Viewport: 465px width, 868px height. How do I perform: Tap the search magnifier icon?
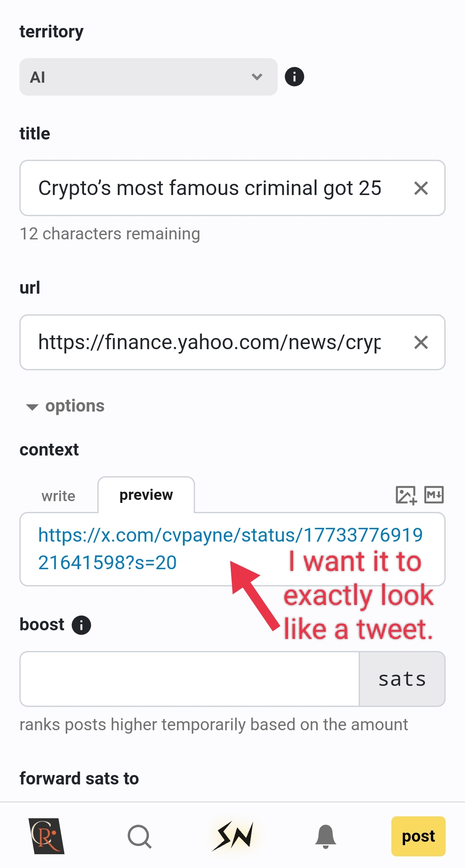click(139, 837)
